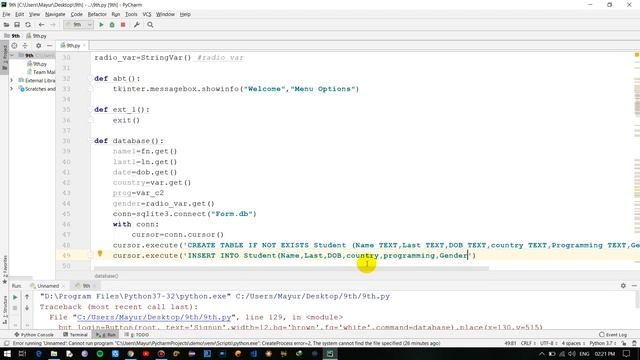
Task: Click the Open folder toolbar icon
Action: click(x=6, y=25)
